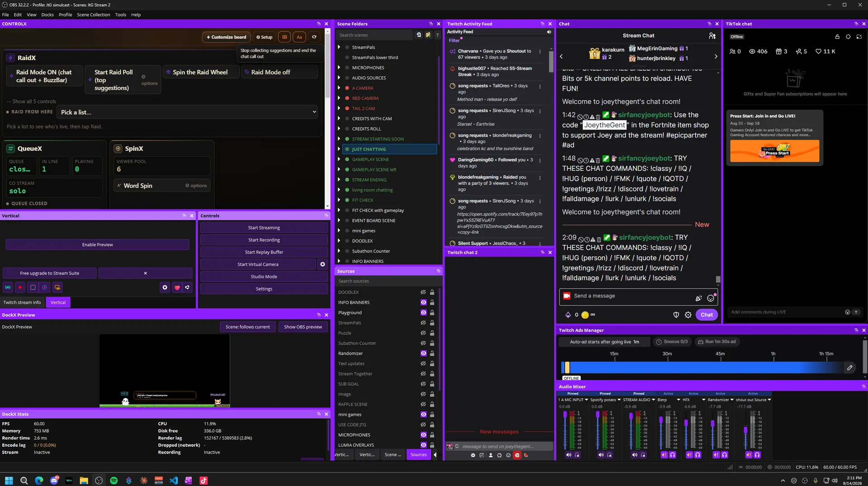Open the Docks menu
The width and height of the screenshot is (868, 486).
pyautogui.click(x=47, y=14)
